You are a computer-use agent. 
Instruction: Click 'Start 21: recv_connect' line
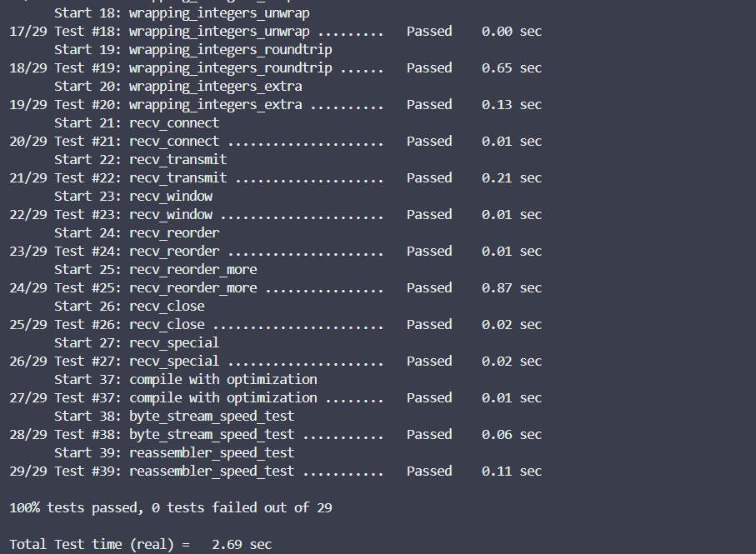(x=137, y=122)
